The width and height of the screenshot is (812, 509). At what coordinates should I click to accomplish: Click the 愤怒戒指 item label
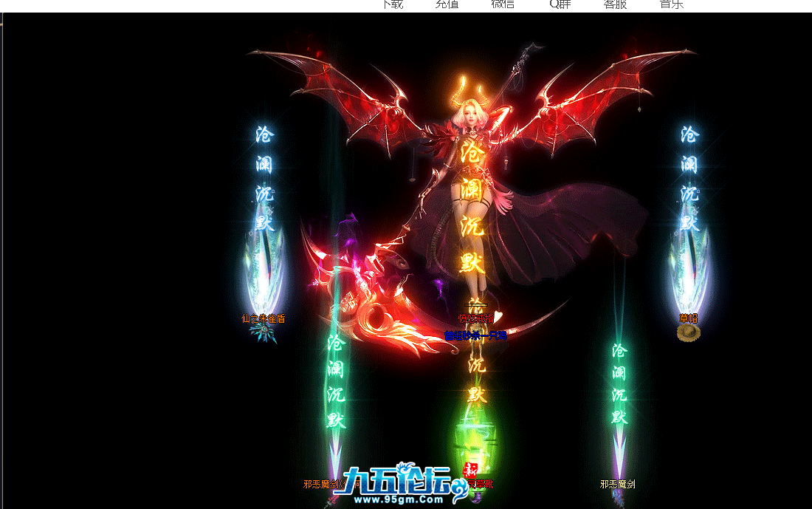click(x=476, y=318)
